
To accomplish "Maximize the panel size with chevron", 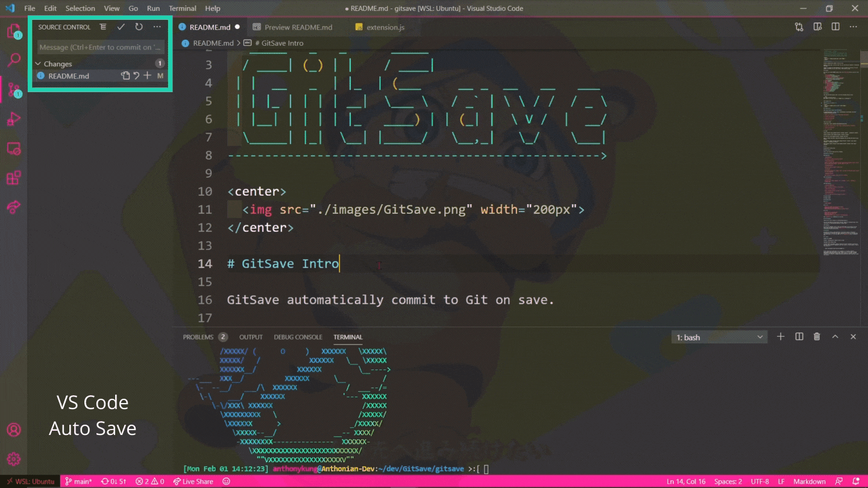I will click(x=835, y=337).
